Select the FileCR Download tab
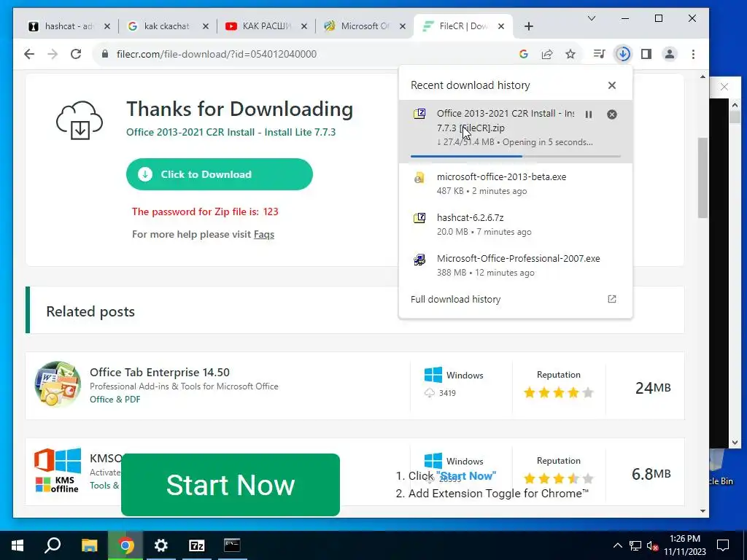 click(463, 26)
